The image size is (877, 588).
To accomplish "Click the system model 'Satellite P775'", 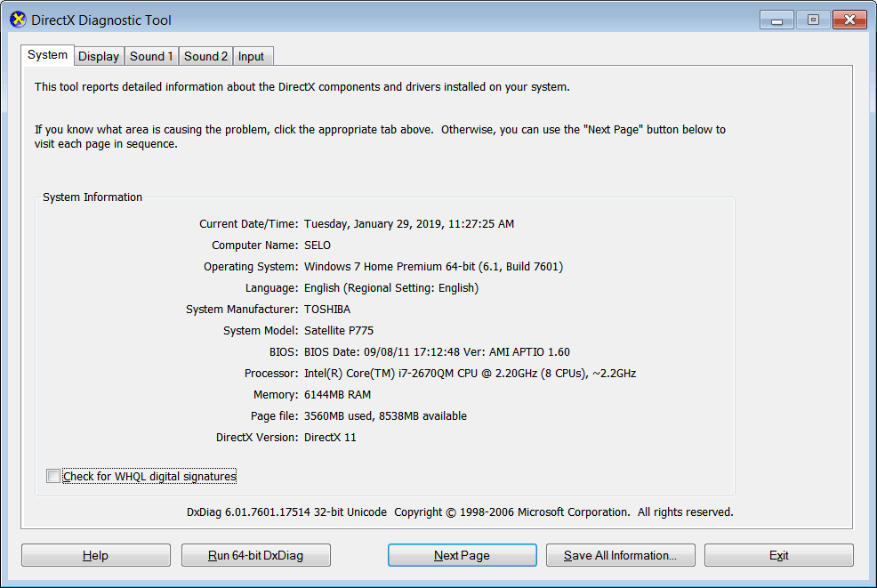I will coord(338,330).
